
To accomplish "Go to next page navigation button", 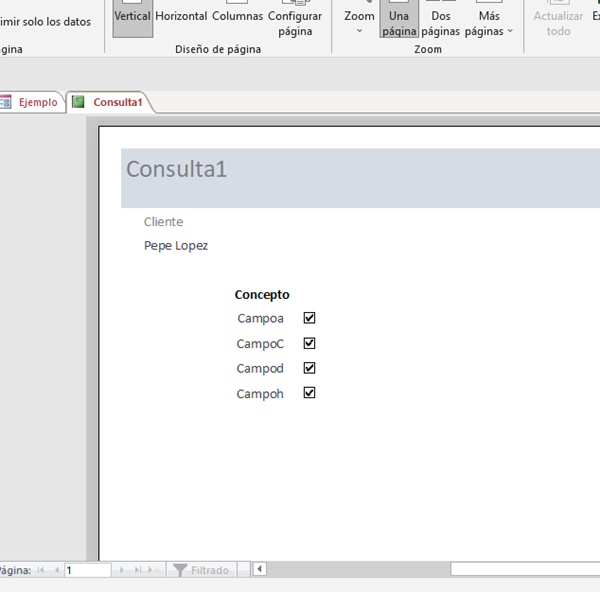I will (122, 570).
